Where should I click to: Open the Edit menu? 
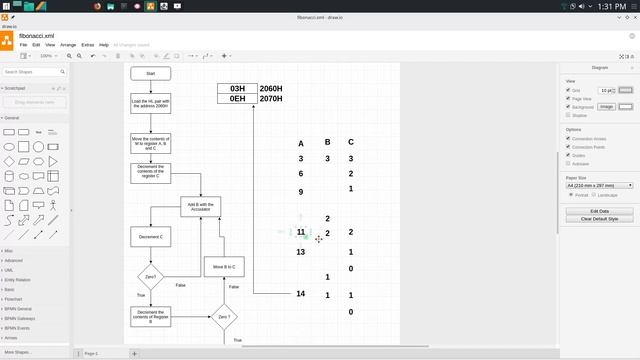(36, 45)
